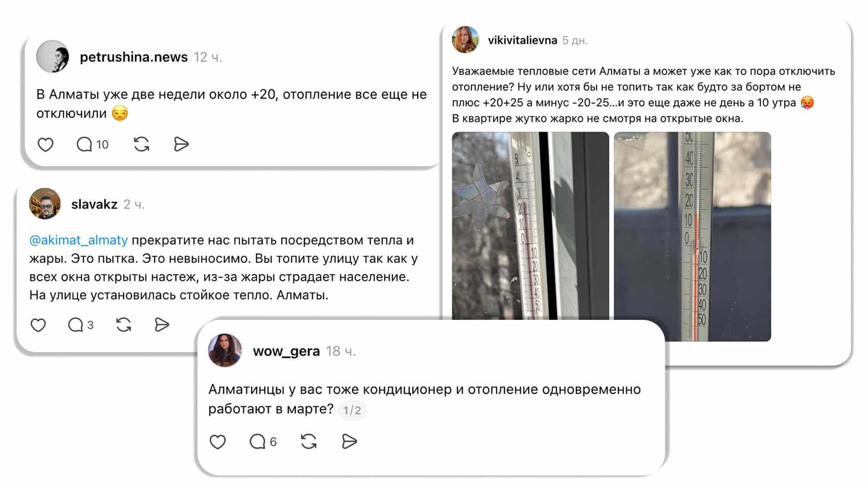Open the wow_gera username
This screenshot has width=868, height=488.
(286, 351)
